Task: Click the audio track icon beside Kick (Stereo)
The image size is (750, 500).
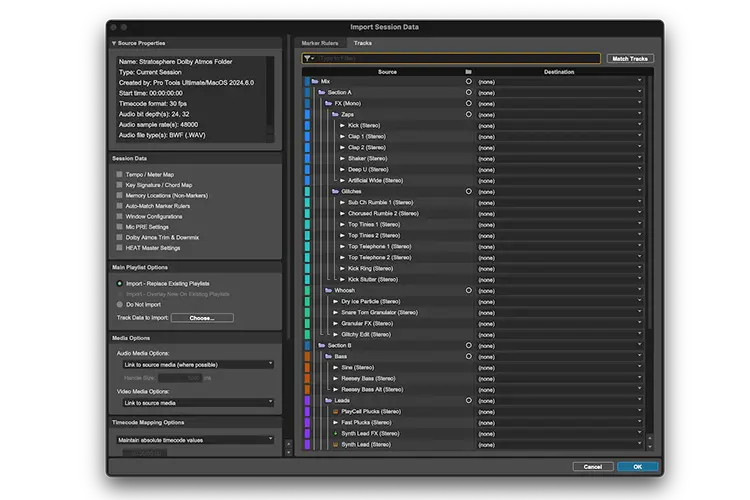Action: (x=342, y=125)
